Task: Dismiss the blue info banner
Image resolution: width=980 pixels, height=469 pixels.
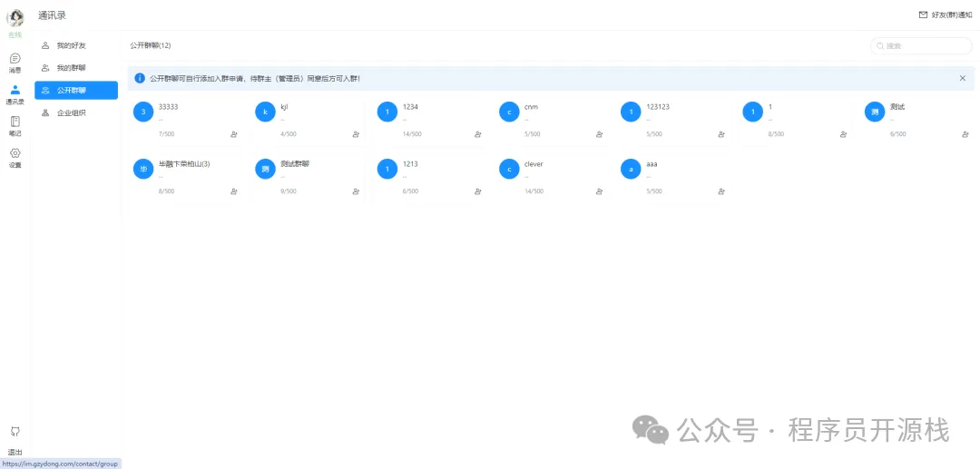Action: point(963,78)
